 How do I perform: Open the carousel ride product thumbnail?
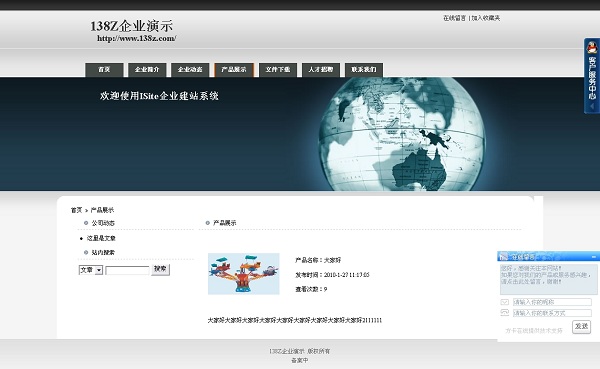click(x=244, y=274)
